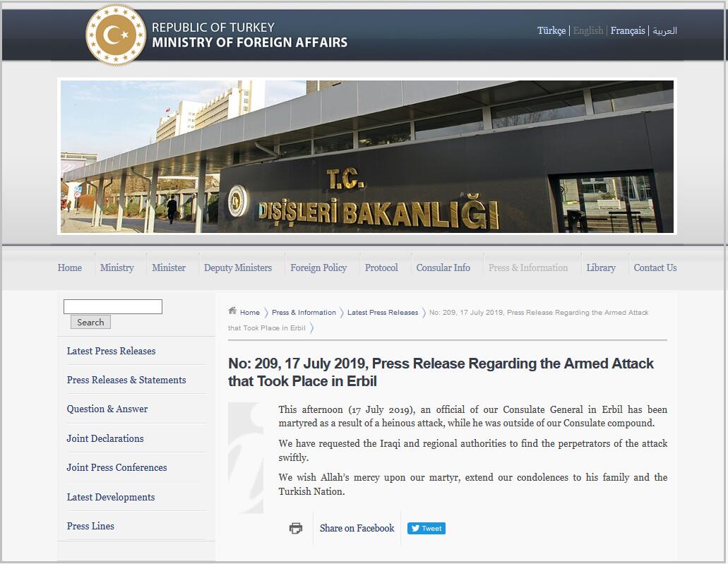Open Press Releases & Statements in sidebar

click(x=126, y=380)
